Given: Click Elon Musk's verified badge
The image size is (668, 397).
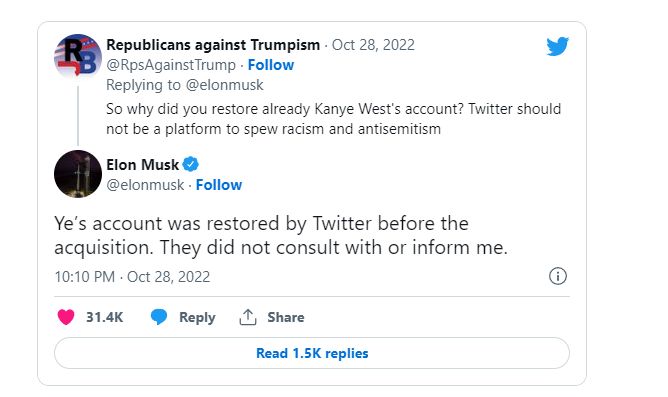Looking at the screenshot, I should (190, 164).
